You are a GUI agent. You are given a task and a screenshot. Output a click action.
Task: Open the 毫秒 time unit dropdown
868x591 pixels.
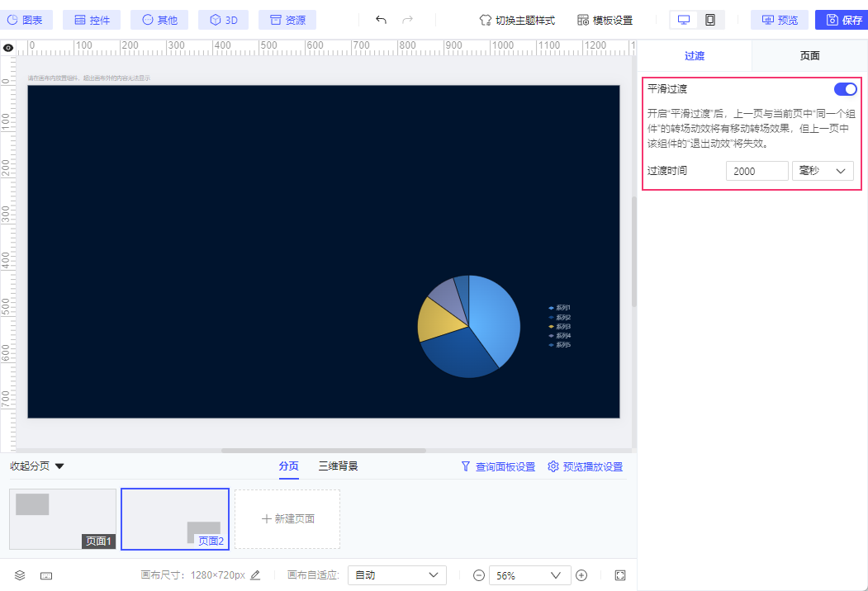[822, 171]
